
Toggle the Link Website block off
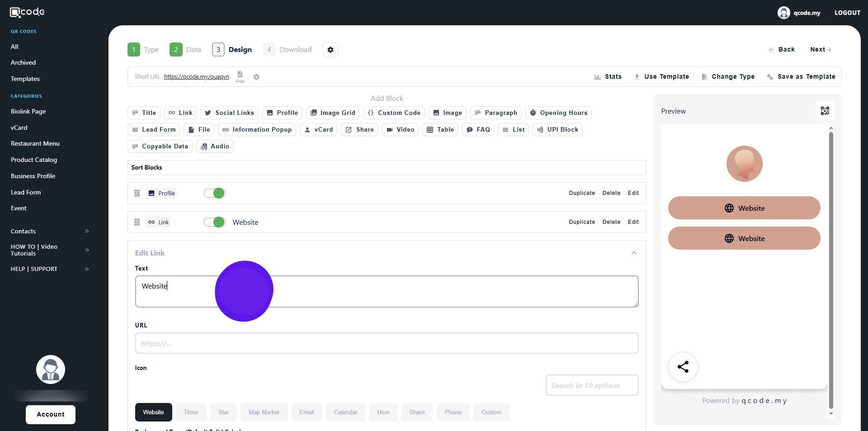coord(214,223)
